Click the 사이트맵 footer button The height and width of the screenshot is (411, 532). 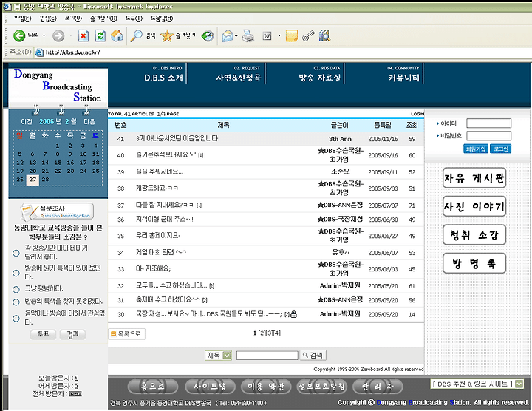click(210, 386)
